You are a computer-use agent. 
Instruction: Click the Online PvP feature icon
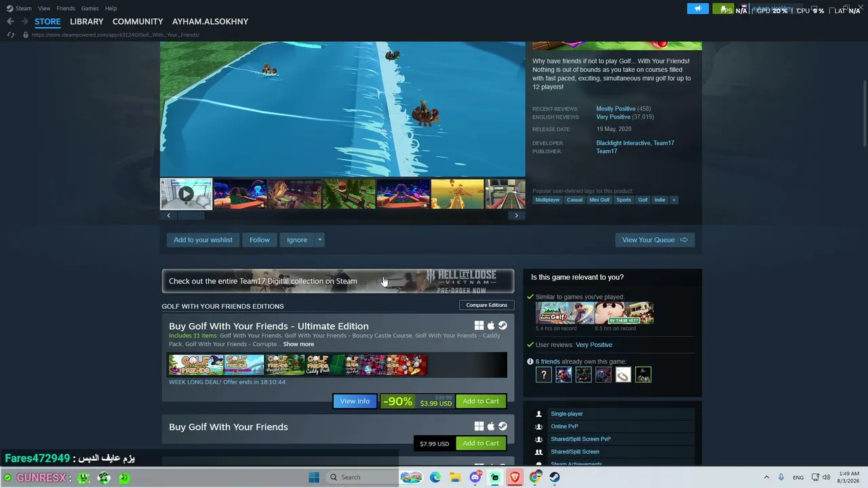539,427
